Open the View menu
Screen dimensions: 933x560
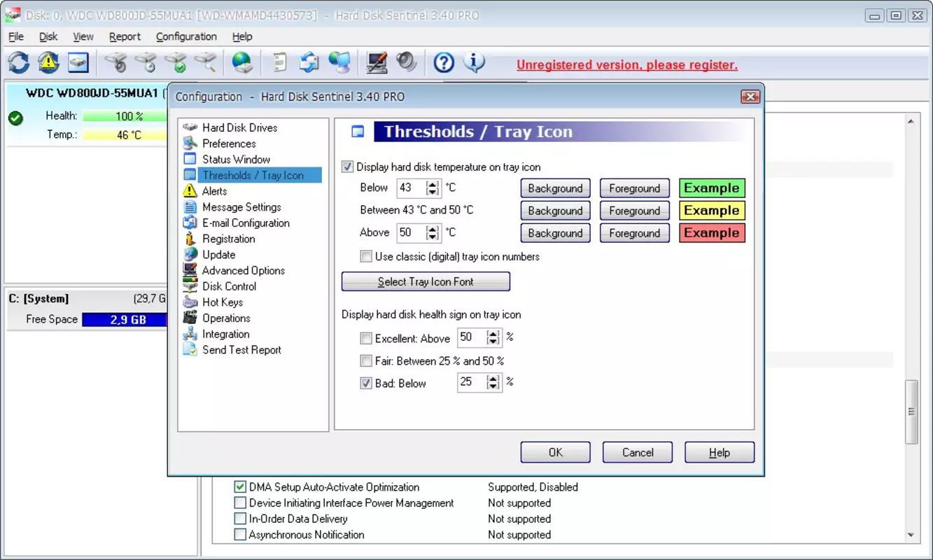[83, 36]
